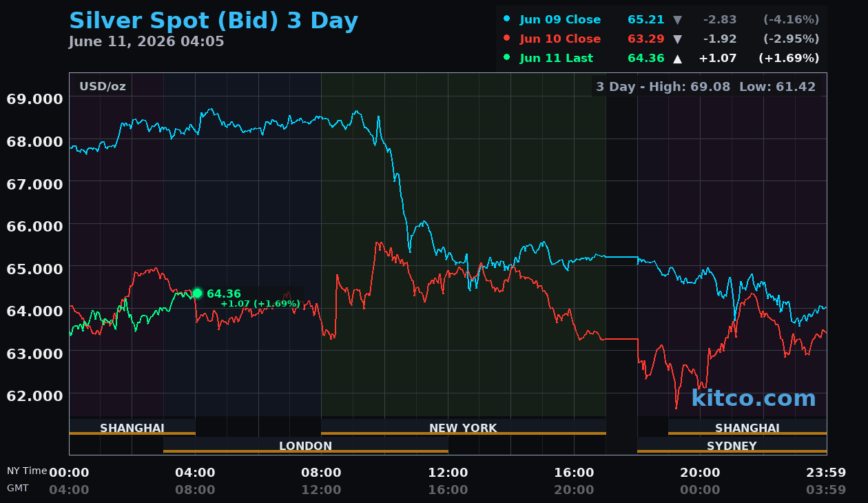Click the 66.000 y-axis label
Viewport: 868px width, 503px height.
pyautogui.click(x=34, y=226)
